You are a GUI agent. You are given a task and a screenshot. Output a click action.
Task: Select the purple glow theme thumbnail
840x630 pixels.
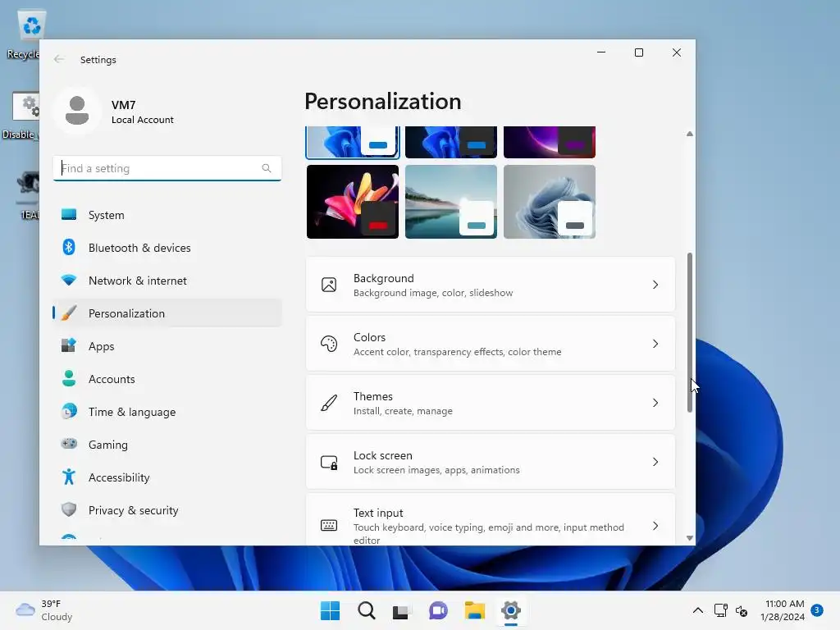(x=550, y=142)
